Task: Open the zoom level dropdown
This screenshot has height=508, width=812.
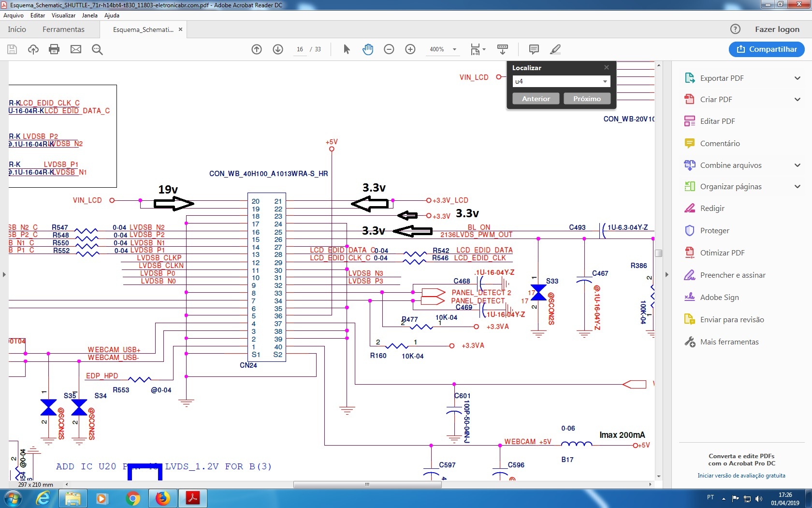Action: tap(454, 49)
